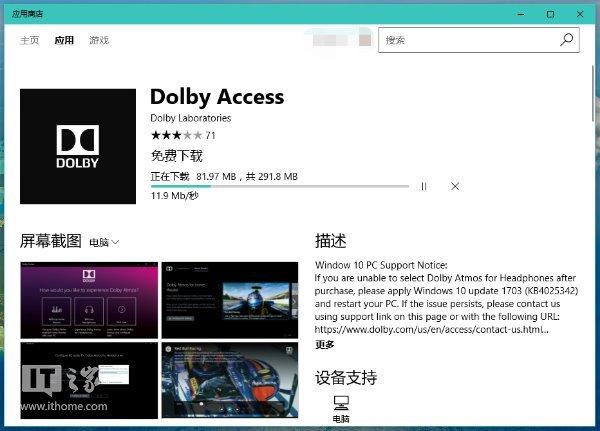The height and width of the screenshot is (431, 600).
Task: Click the 电脑 device support icon
Action: tap(341, 409)
